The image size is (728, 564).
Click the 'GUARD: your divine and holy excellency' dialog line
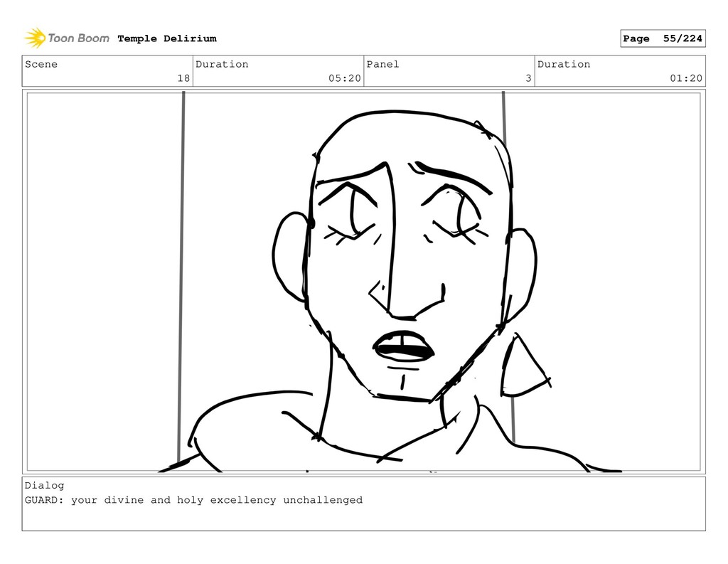[x=193, y=501]
